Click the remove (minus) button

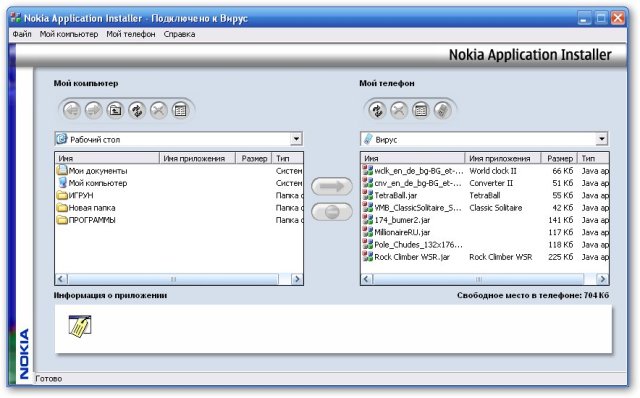tap(332, 212)
